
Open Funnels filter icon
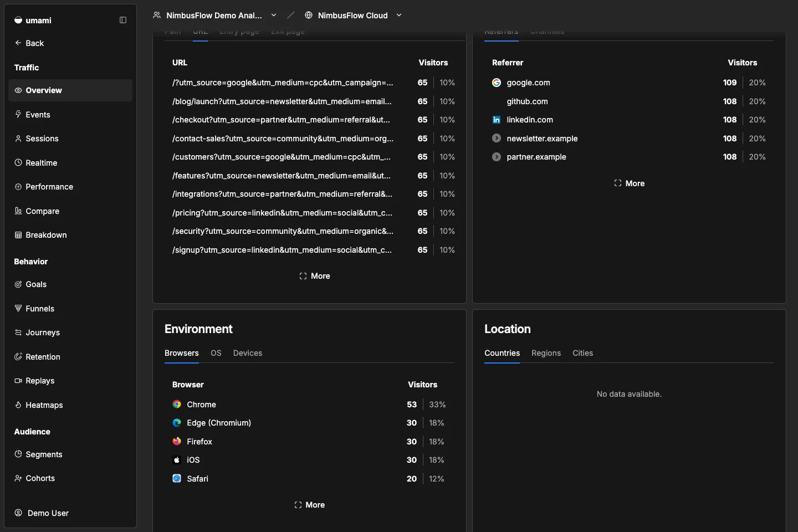18,308
